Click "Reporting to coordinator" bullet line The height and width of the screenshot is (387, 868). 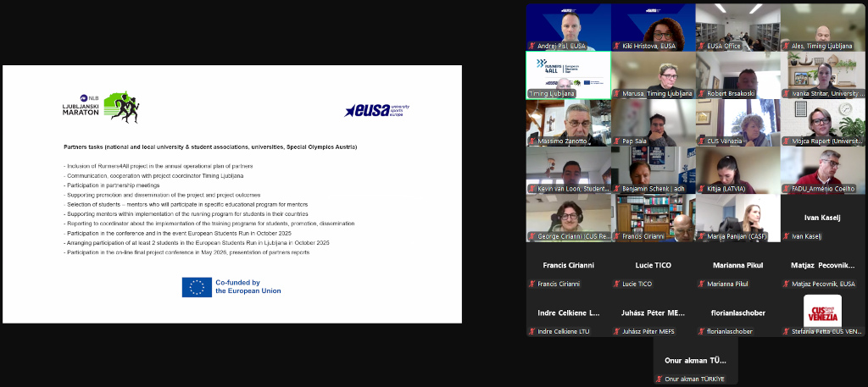[209, 224]
